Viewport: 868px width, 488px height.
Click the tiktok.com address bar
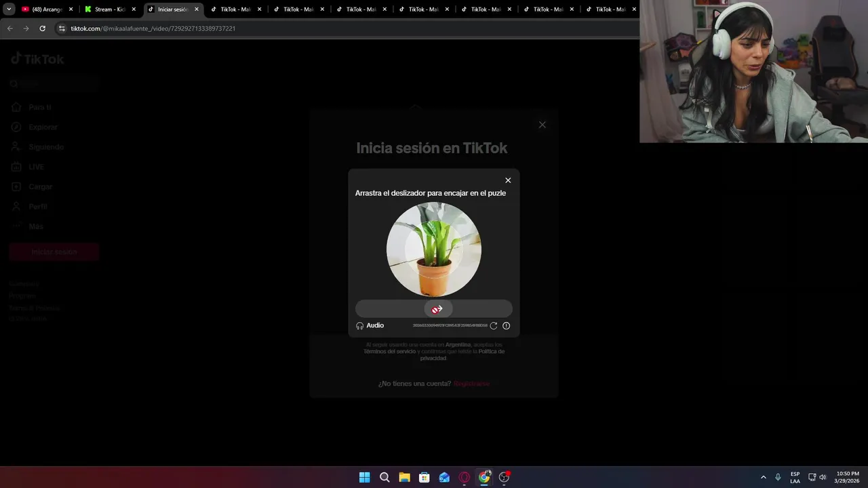(x=346, y=28)
